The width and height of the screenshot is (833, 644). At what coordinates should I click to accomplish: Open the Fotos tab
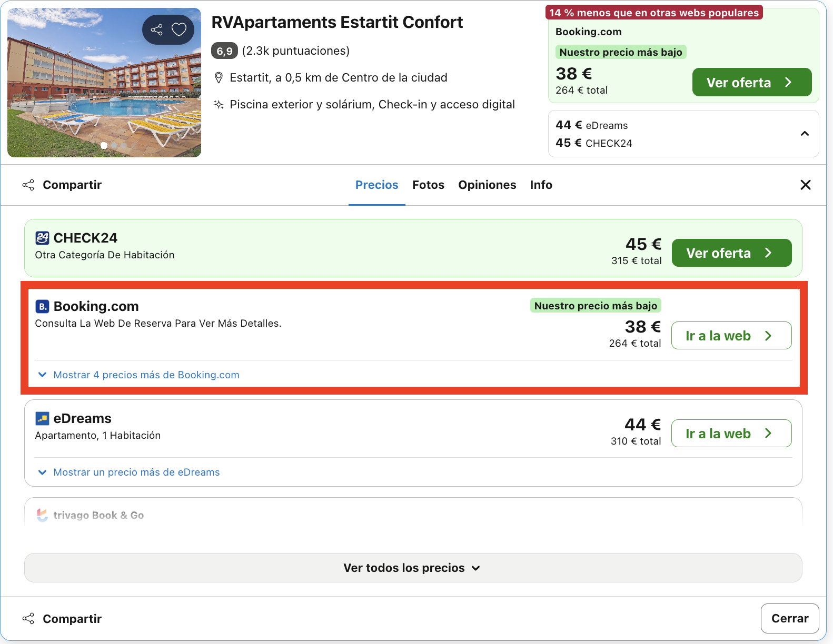point(428,185)
